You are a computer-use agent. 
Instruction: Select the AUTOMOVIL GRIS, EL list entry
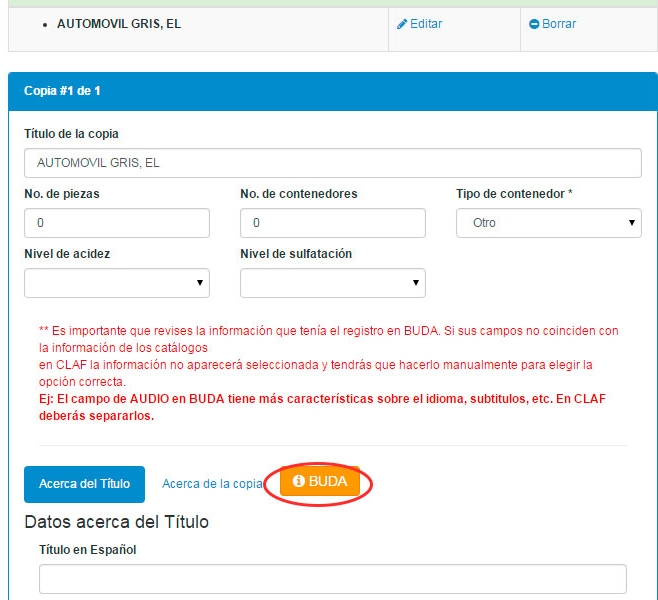tap(119, 23)
